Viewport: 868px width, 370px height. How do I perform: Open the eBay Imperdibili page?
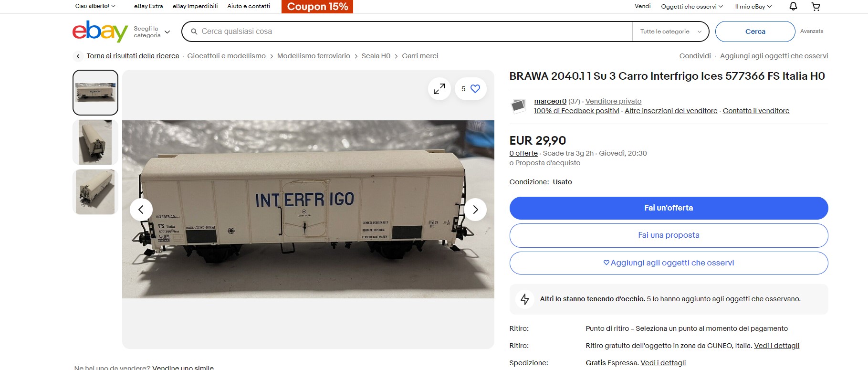[195, 6]
